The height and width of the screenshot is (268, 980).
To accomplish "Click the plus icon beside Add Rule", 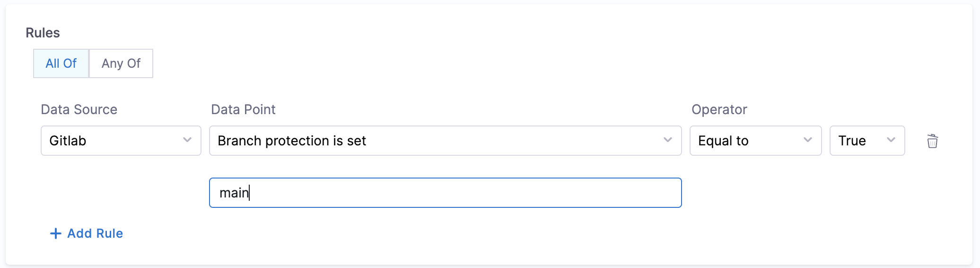I will (x=56, y=233).
